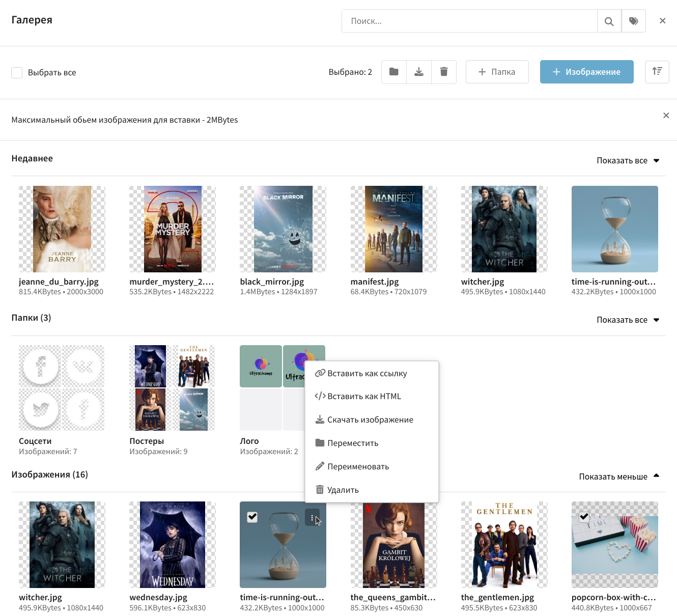
Task: Click the the_gentlemen.jpg file name
Action: pos(498,597)
